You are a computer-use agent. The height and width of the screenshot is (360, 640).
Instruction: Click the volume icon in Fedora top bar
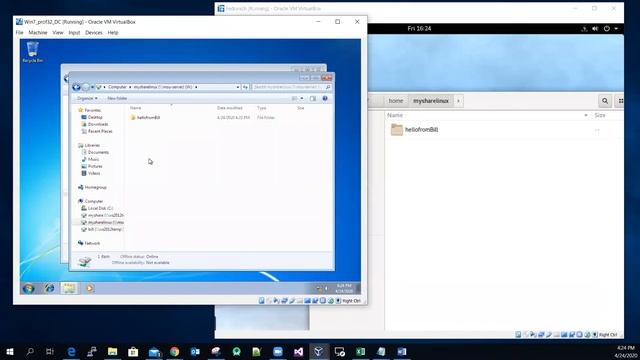click(595, 29)
